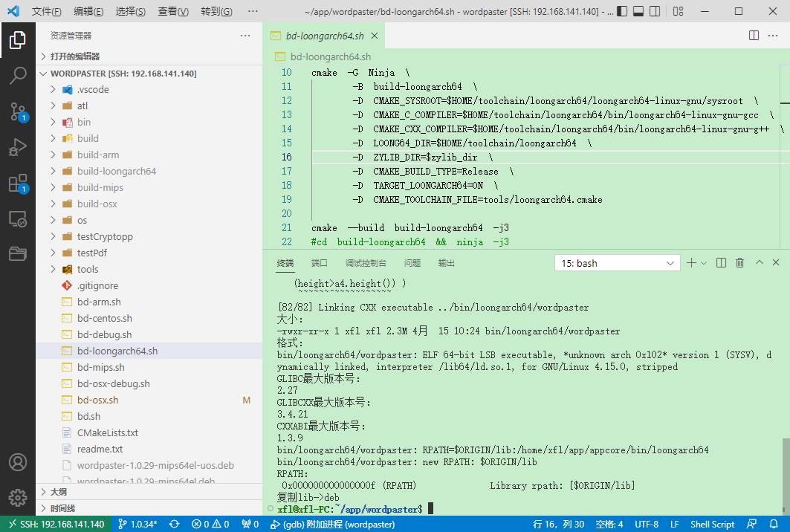Open the Search view in activity bar
790x532 pixels.
[x=18, y=75]
